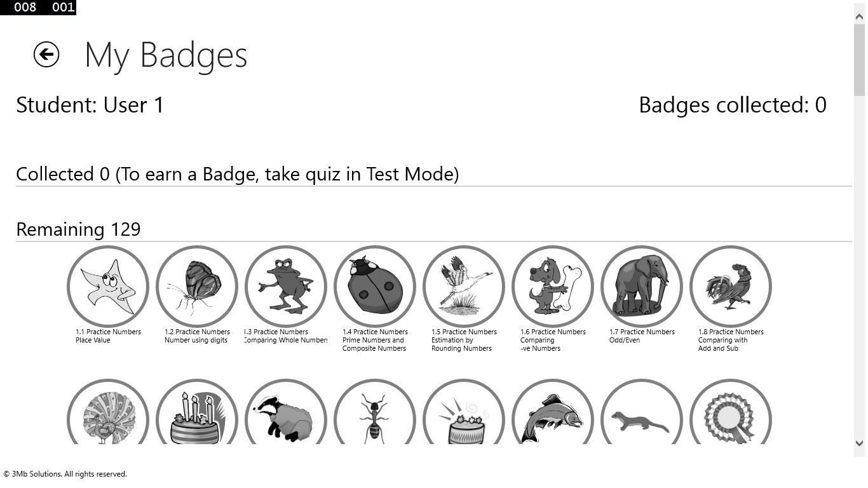The image size is (868, 488).
Task: Click the scrollbar down arrow
Action: [860, 444]
